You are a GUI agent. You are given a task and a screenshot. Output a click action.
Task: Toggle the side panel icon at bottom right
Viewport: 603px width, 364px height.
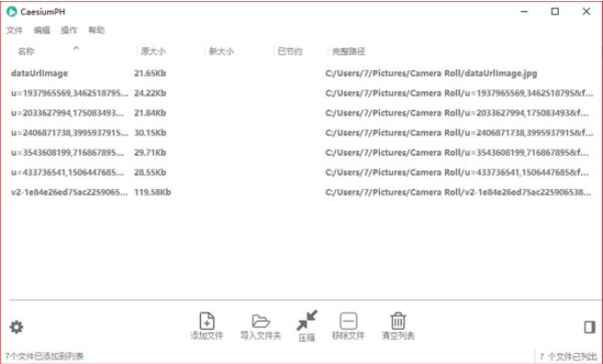coord(589,327)
